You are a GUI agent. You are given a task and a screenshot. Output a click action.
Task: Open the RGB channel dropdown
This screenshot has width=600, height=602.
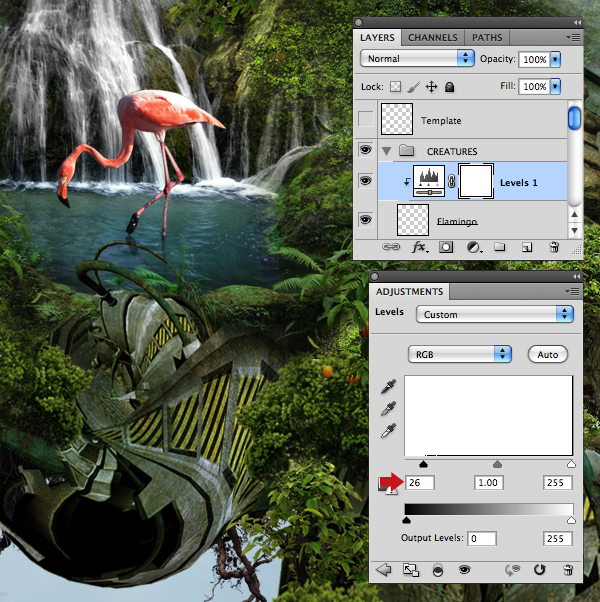(460, 354)
